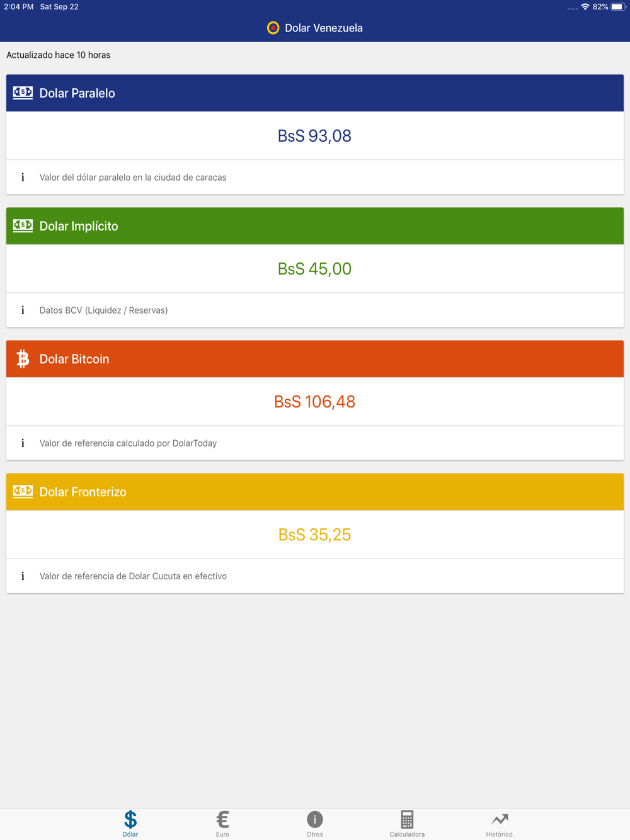Click the Dolar Paralelo banknote icon
This screenshot has height=840, width=630.
point(23,93)
